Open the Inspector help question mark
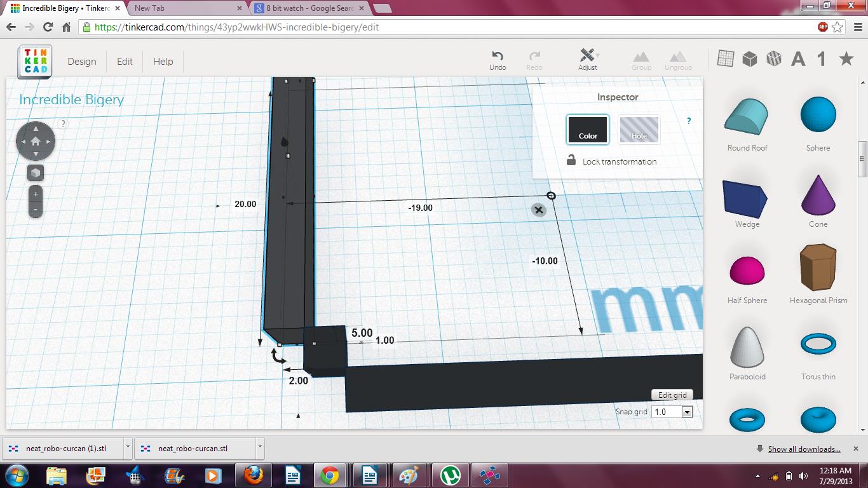 [x=689, y=121]
